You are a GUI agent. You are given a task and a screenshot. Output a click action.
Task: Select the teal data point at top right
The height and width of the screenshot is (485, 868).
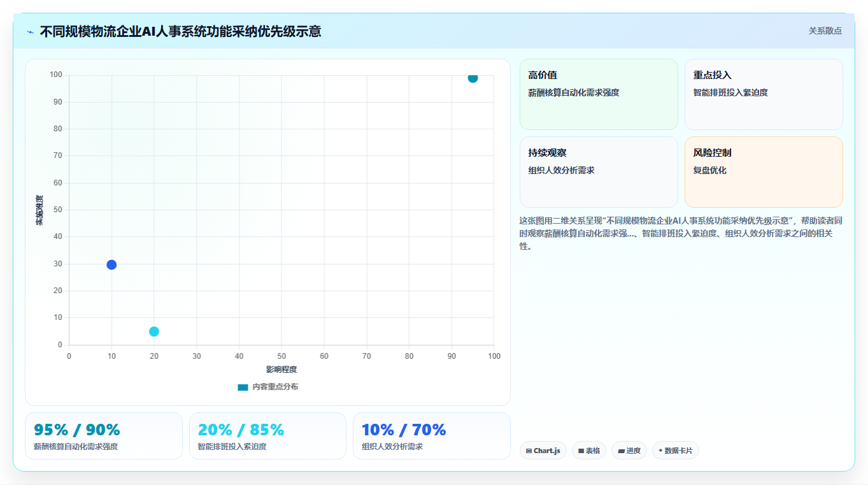473,78
